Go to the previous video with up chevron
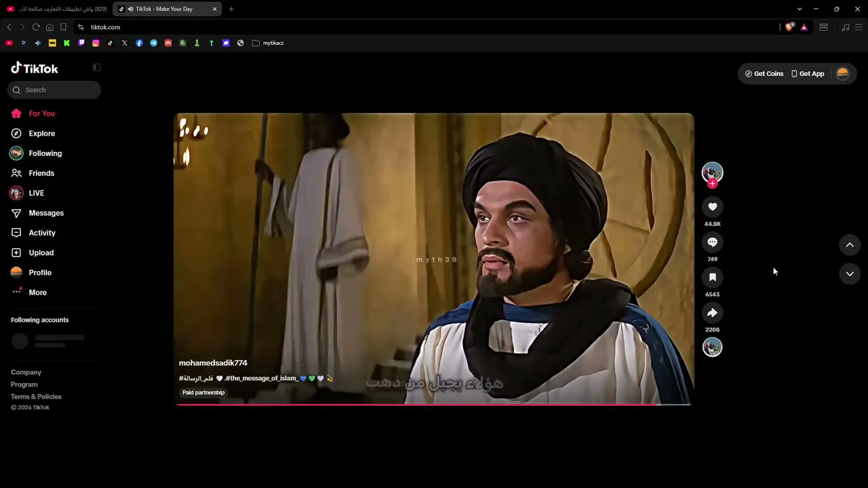This screenshot has width=868, height=488. (x=850, y=245)
